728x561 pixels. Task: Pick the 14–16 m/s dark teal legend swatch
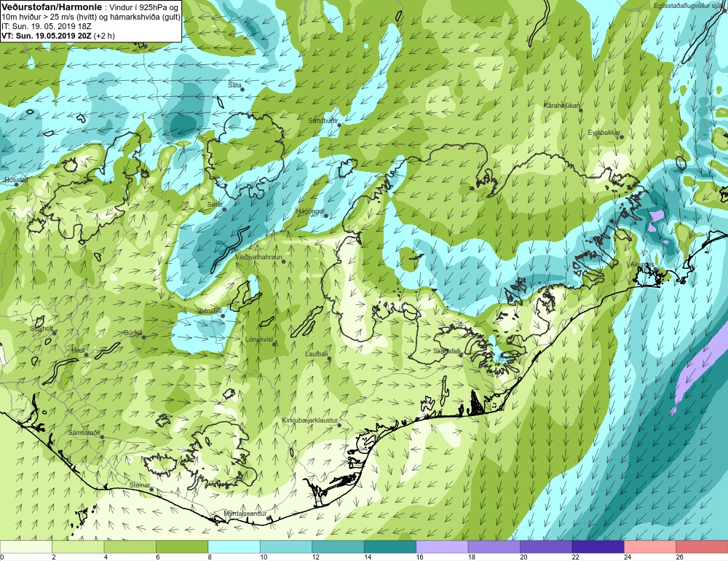coord(390,546)
